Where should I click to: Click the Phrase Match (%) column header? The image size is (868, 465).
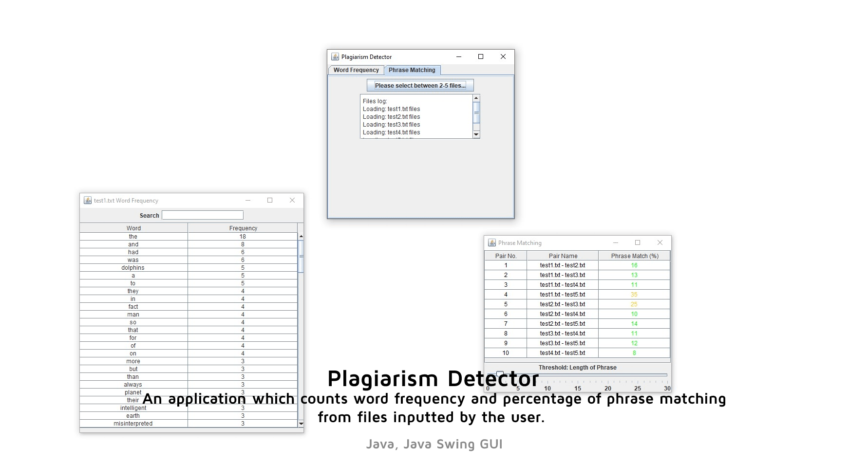point(634,256)
